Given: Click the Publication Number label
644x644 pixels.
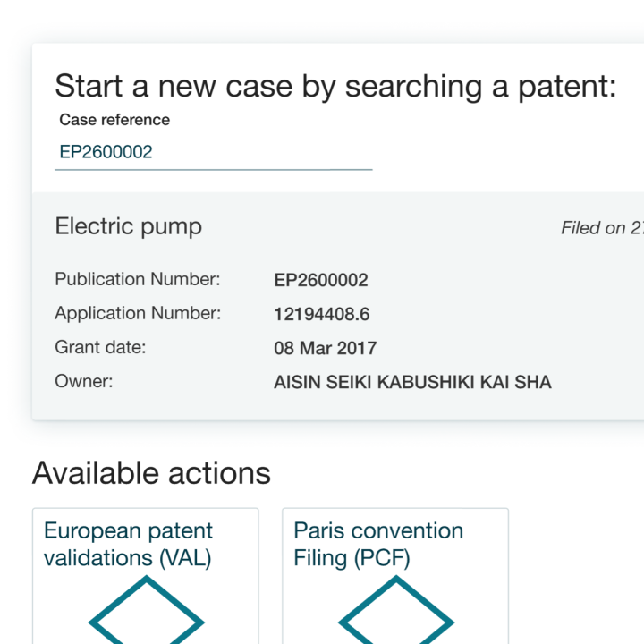Looking at the screenshot, I should 138,279.
